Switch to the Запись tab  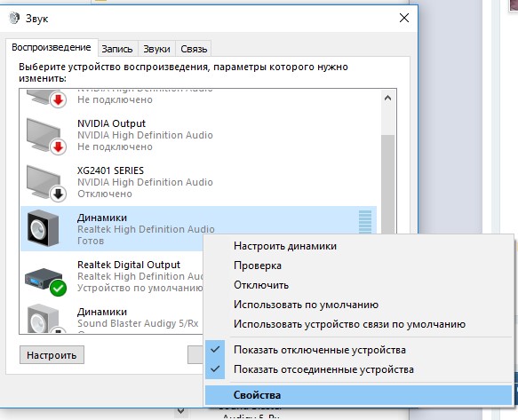[x=117, y=49]
